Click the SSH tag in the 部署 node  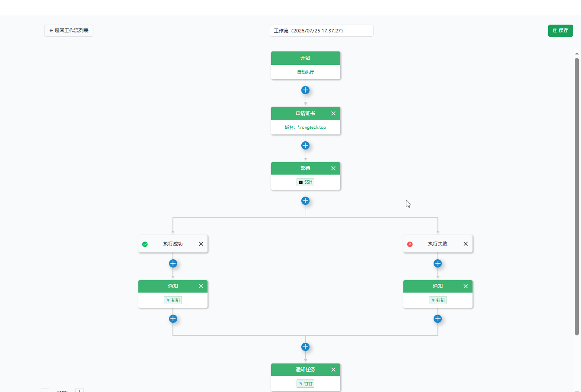(305, 182)
